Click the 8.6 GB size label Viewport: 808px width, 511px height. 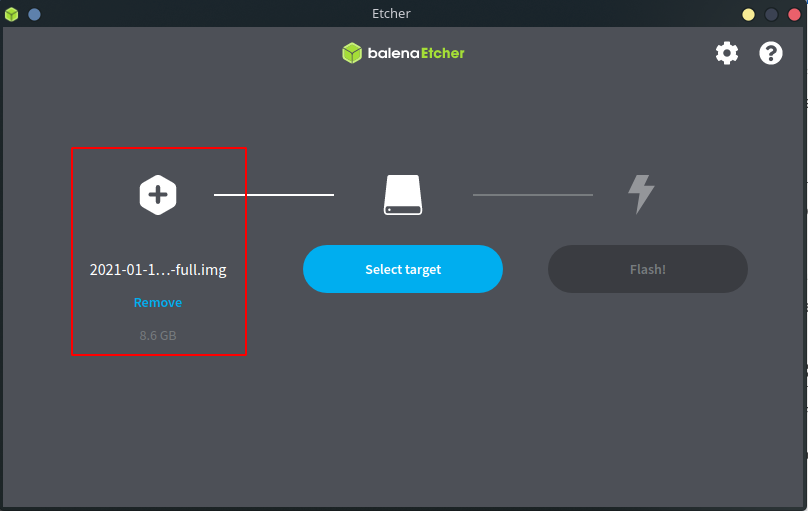click(x=158, y=336)
